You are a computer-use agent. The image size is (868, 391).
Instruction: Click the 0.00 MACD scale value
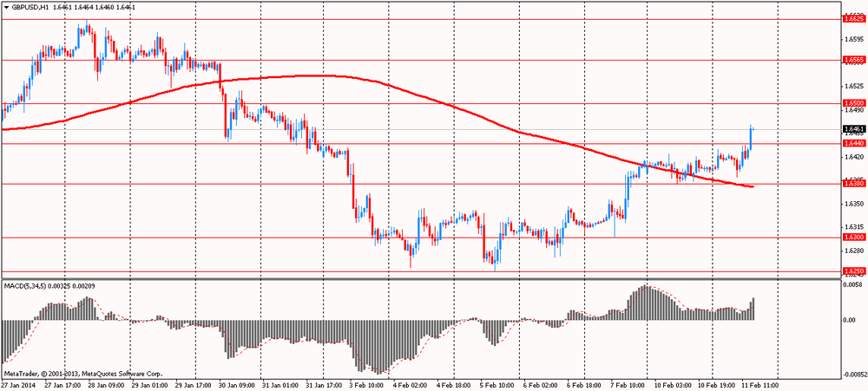point(850,320)
